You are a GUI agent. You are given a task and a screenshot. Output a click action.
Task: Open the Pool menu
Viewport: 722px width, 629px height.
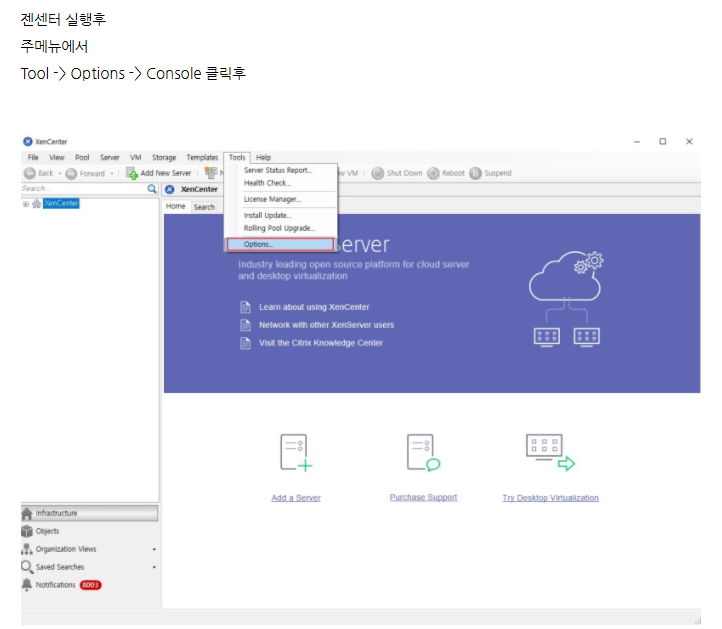pos(82,157)
